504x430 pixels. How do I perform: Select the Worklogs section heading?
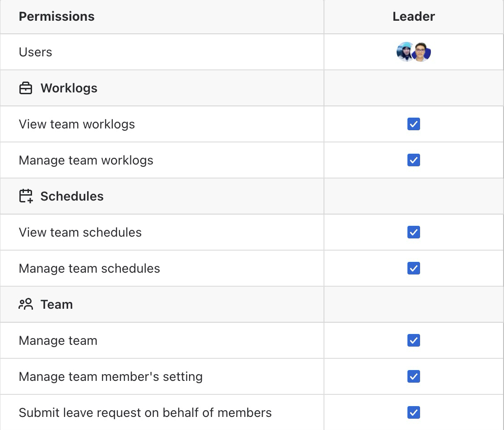69,88
